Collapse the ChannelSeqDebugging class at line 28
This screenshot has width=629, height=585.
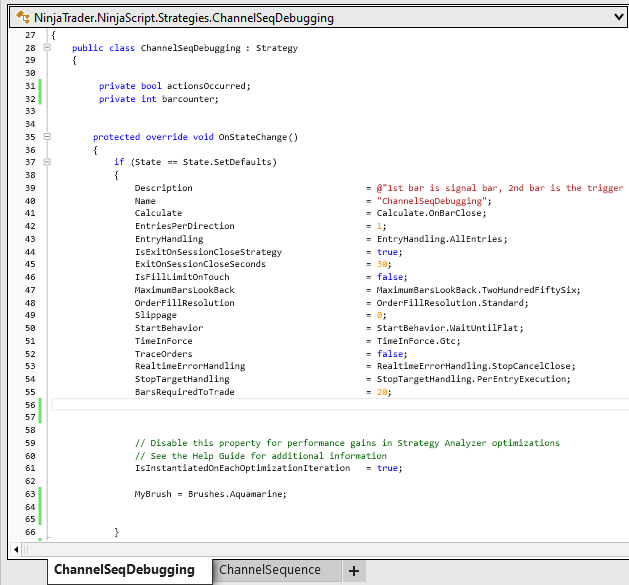tap(47, 47)
